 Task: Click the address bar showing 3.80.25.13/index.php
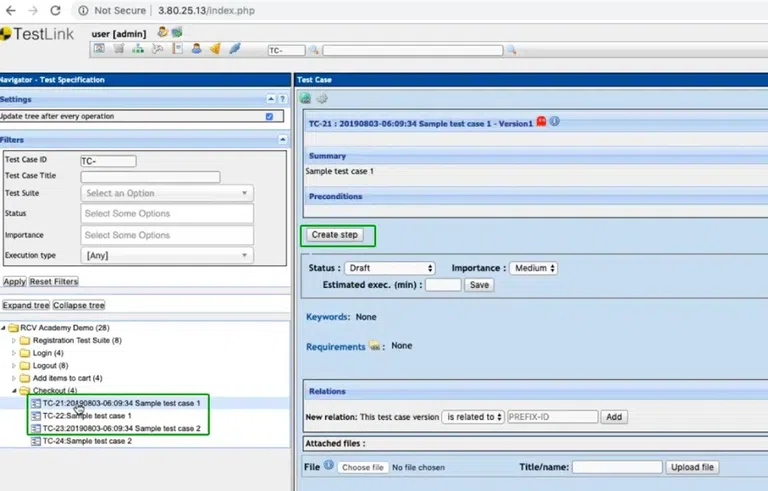pos(206,10)
